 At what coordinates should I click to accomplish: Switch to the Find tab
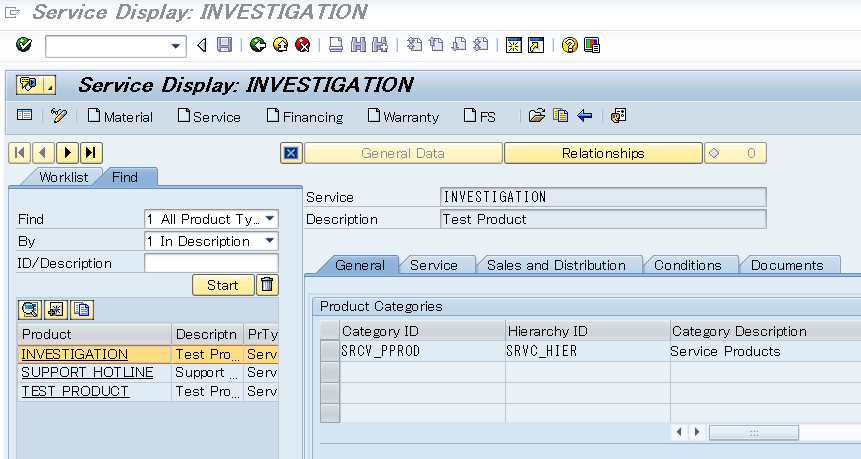(x=125, y=177)
